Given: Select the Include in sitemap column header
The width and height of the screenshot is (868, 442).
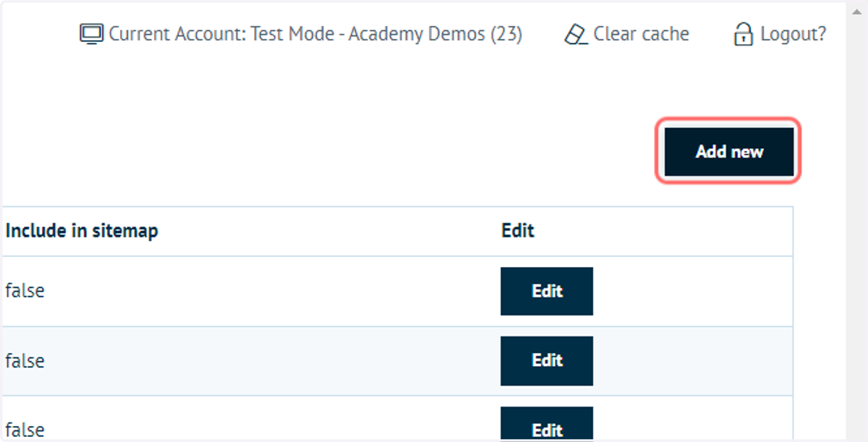Looking at the screenshot, I should (82, 231).
